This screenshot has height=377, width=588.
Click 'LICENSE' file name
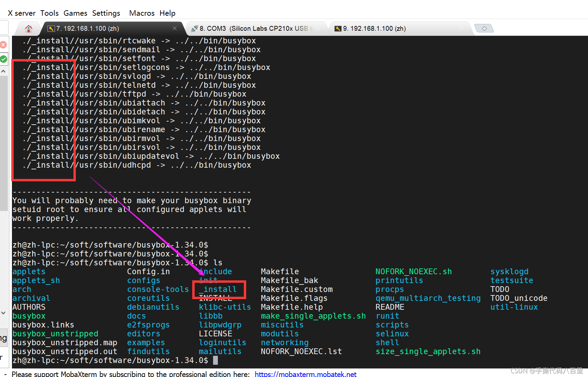[215, 334]
